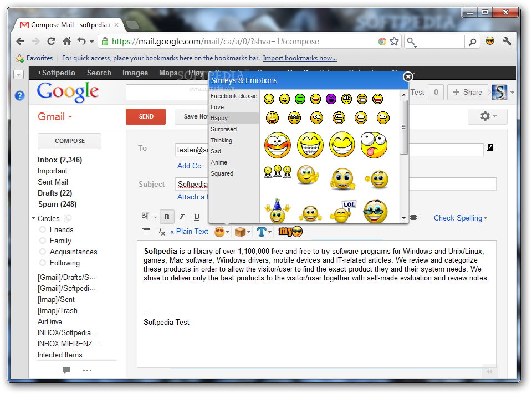
Task: Close the Smileys & Emotions popup
Action: point(408,76)
